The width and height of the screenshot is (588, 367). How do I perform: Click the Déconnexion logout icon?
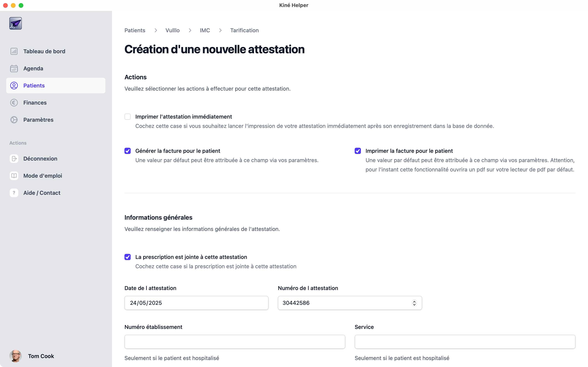14,158
